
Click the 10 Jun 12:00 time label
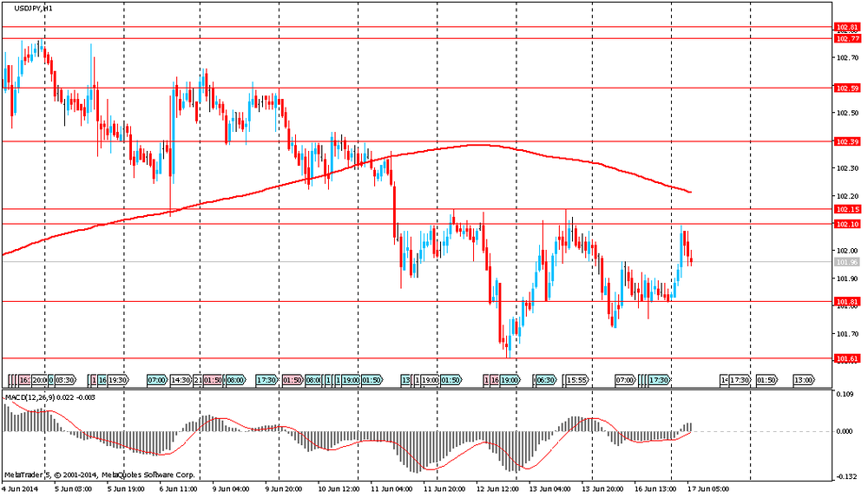click(337, 489)
